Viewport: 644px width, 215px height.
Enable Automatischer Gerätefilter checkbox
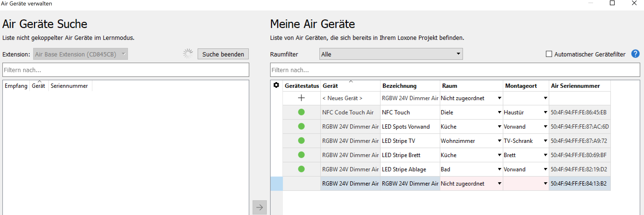[x=549, y=54]
